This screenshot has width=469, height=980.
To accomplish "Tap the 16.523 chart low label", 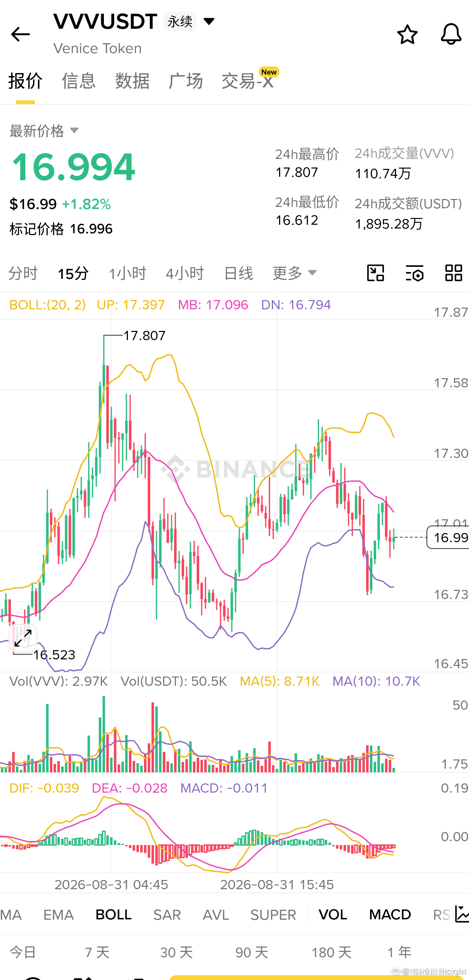I will 54,655.
